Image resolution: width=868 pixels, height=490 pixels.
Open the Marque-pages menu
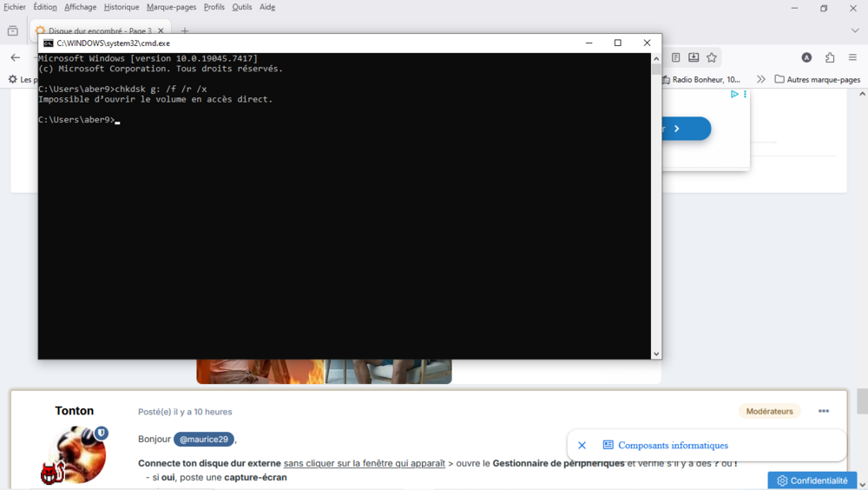(171, 7)
